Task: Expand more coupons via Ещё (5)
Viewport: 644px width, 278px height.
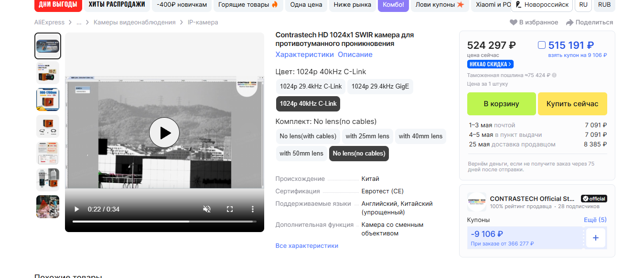Action: point(595,220)
